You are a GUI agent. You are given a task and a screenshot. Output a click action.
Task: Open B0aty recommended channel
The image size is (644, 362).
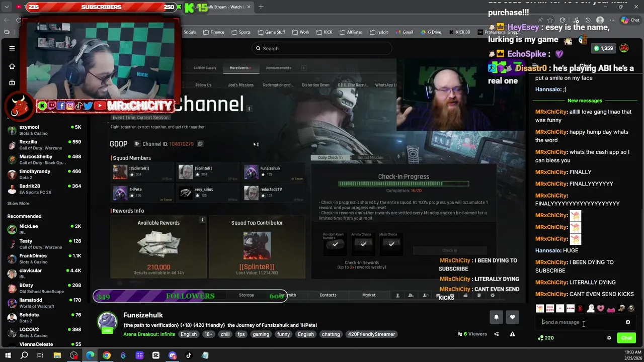44,288
